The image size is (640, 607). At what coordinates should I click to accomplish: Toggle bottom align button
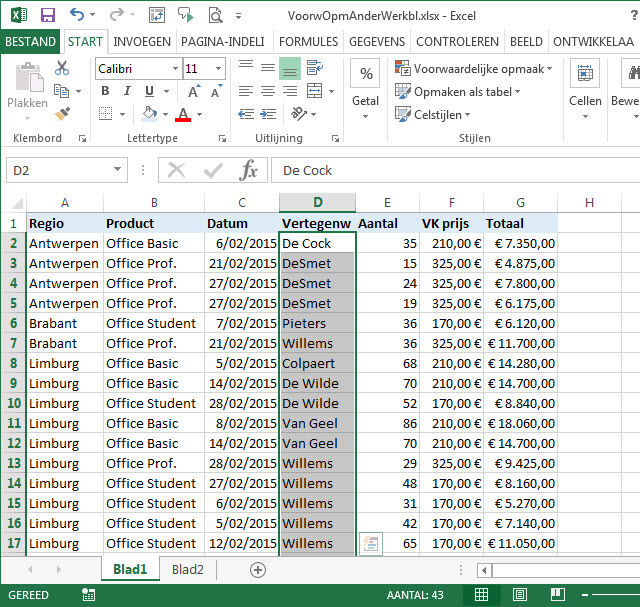pyautogui.click(x=290, y=69)
